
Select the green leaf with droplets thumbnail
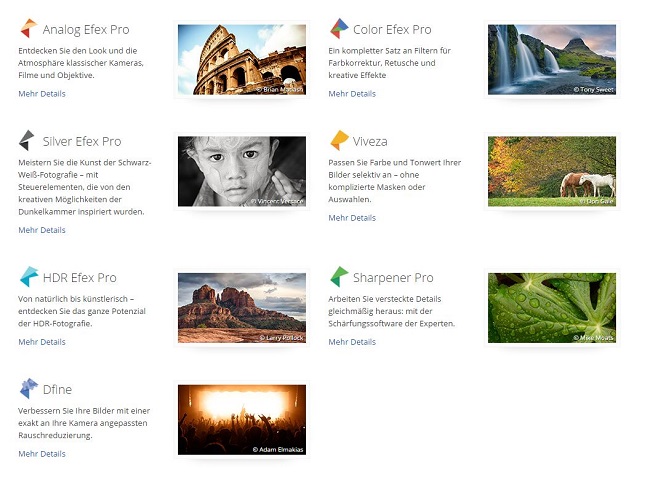pos(552,308)
